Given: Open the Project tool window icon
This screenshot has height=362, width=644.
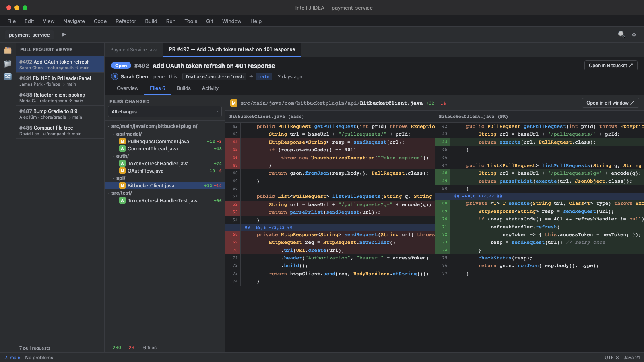Looking at the screenshot, I should [x=8, y=50].
